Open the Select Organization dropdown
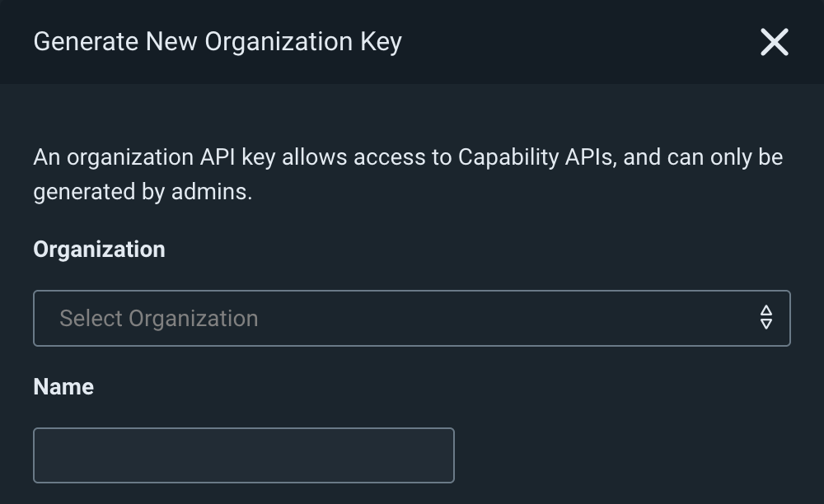 pos(411,318)
